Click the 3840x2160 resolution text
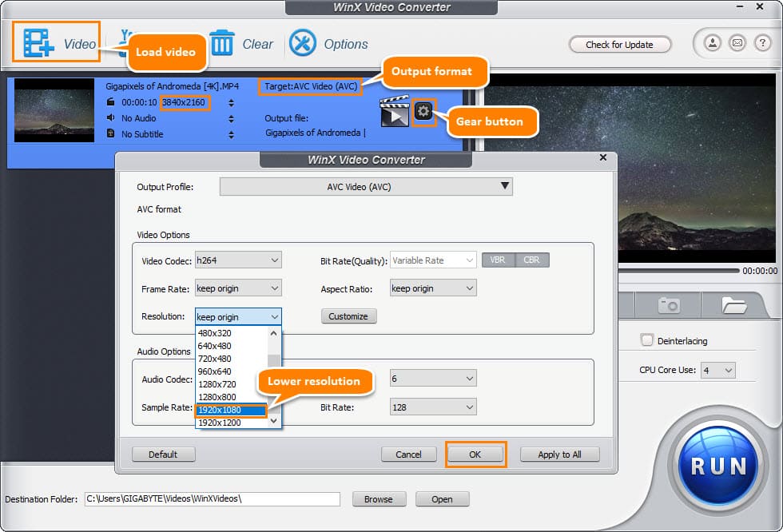The image size is (783, 532). click(184, 102)
